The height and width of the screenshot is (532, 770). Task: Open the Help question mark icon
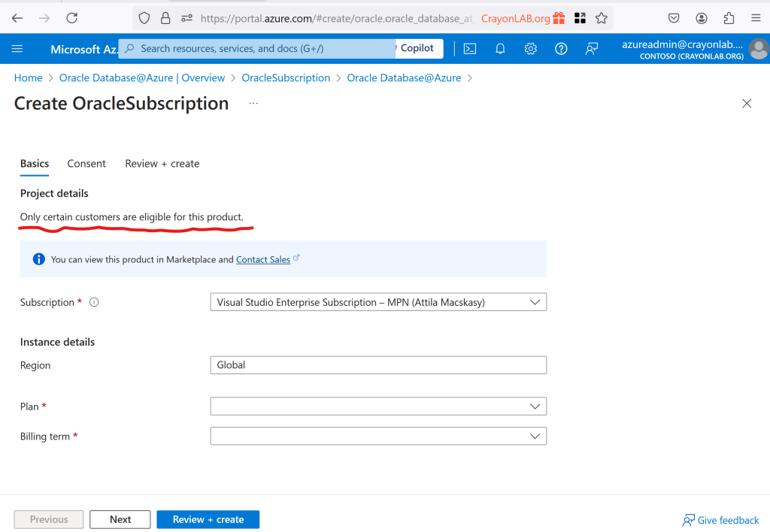tap(561, 49)
